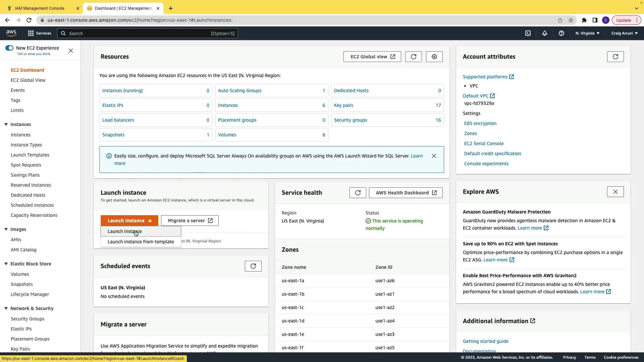Click the EC2 Global view button
Viewport: 644px width, 362px height.
tap(372, 57)
